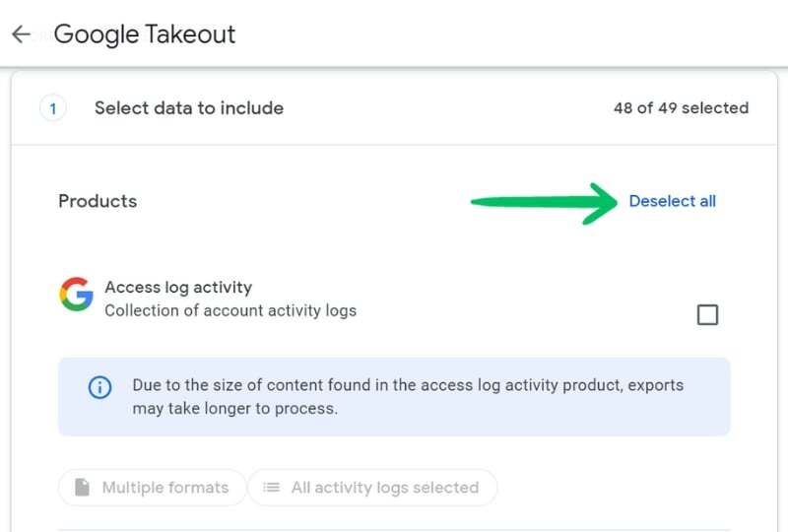
Task: Click the green arrow annotation
Action: tap(544, 203)
